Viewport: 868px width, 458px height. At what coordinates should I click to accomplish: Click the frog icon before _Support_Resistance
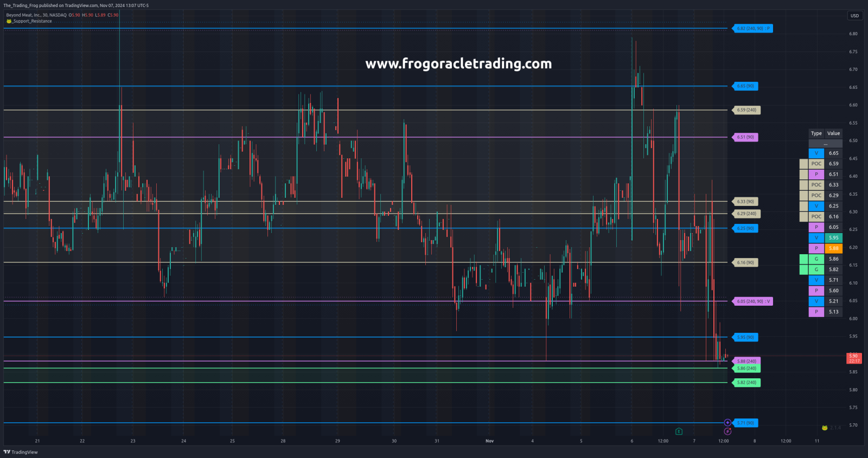pos(9,21)
